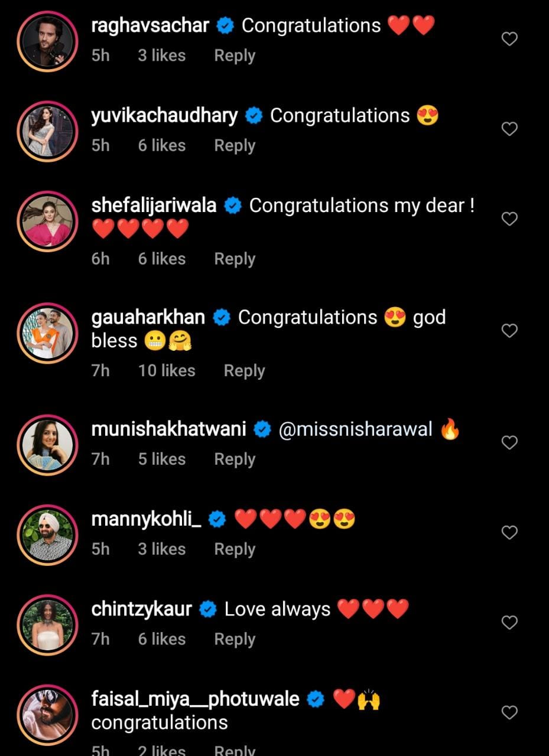View 6 likes on shefalijariwala's comment
549x756 pixels.
162,259
